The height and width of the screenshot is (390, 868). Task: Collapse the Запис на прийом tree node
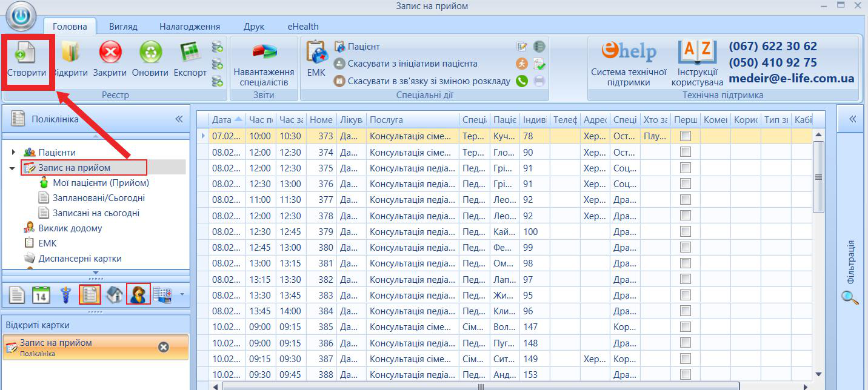pos(13,168)
